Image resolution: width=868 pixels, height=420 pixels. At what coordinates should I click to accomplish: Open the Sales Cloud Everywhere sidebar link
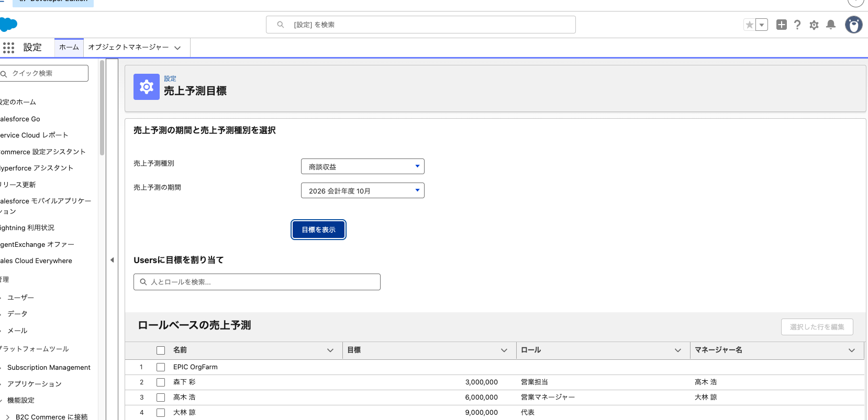pyautogui.click(x=36, y=261)
